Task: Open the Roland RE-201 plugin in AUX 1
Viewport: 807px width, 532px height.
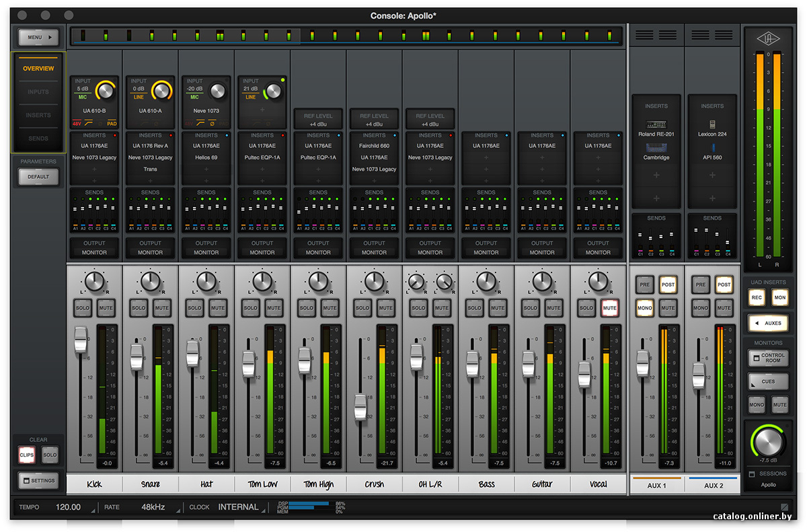Action: [656, 129]
